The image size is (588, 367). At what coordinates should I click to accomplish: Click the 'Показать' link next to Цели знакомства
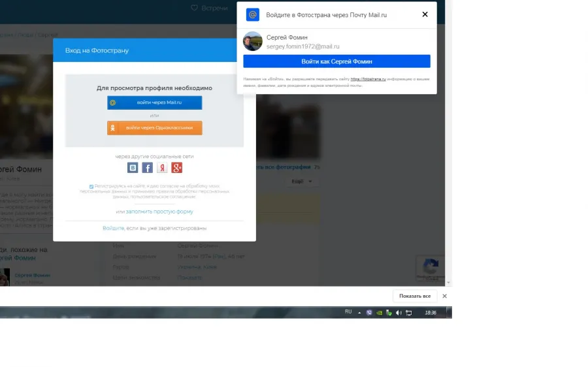[189, 278]
